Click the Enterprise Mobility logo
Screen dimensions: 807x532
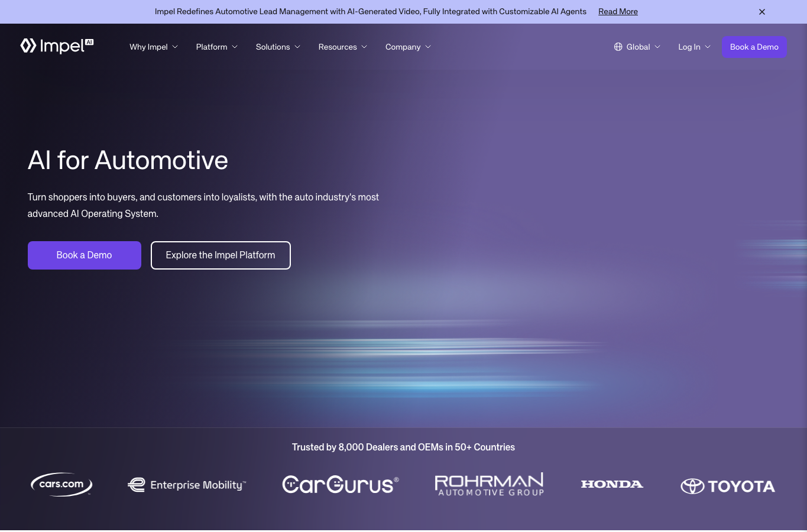click(x=187, y=485)
